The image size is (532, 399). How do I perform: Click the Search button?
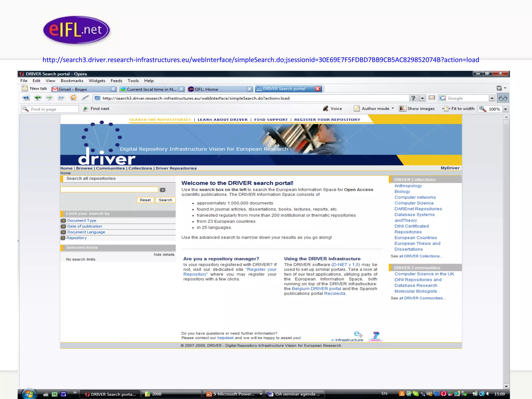(x=165, y=200)
